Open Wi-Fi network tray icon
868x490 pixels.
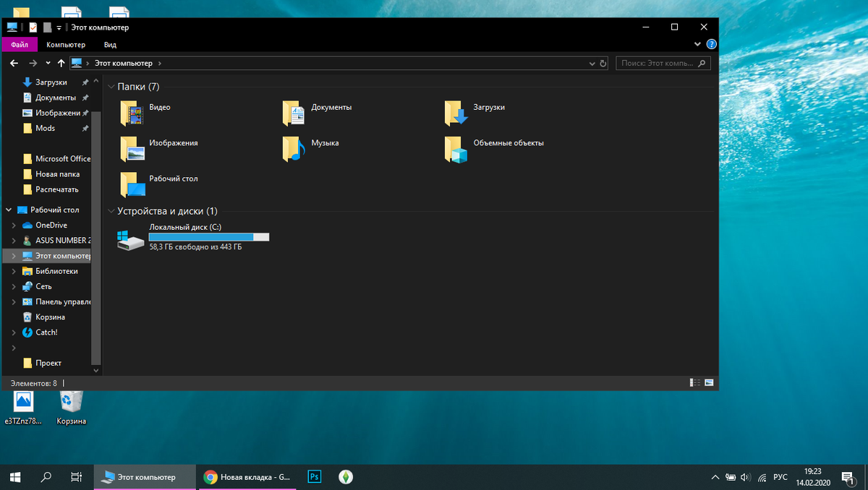tap(762, 478)
